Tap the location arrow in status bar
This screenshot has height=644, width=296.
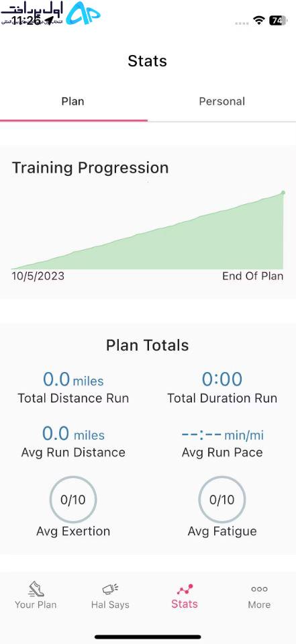point(49,21)
